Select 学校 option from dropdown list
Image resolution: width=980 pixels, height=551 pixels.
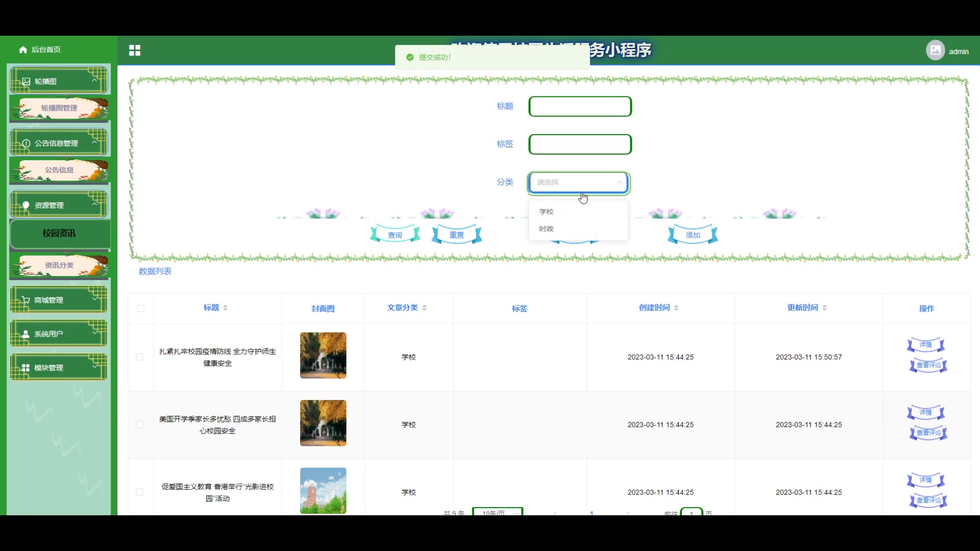(x=546, y=212)
